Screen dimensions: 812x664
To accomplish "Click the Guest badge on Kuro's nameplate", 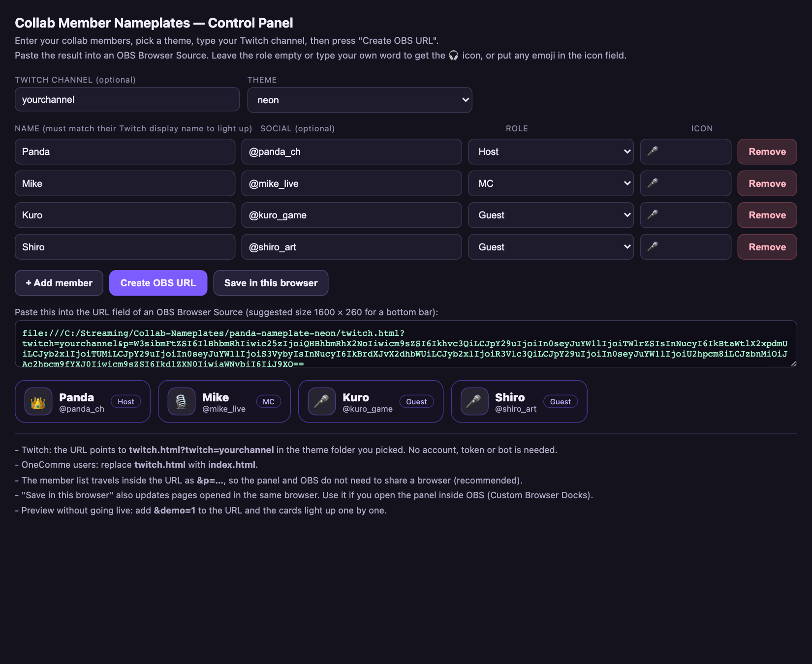I will pyautogui.click(x=416, y=402).
